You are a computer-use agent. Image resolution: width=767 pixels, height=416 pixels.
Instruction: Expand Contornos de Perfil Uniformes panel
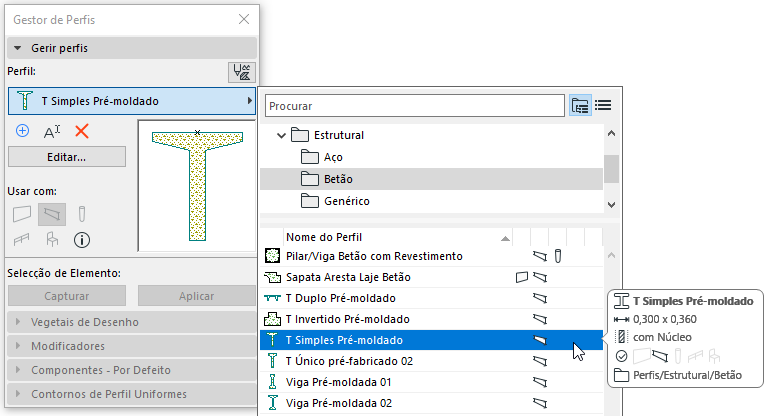132,394
